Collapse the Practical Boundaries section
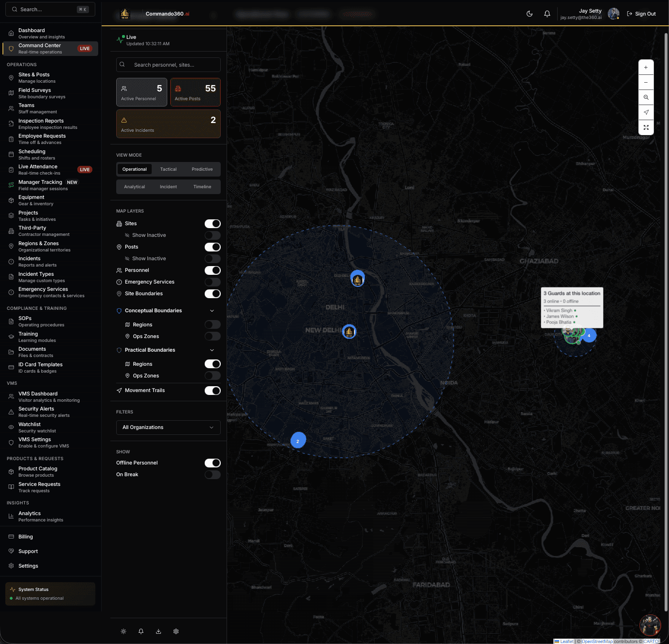The width and height of the screenshot is (669, 644). 212,350
